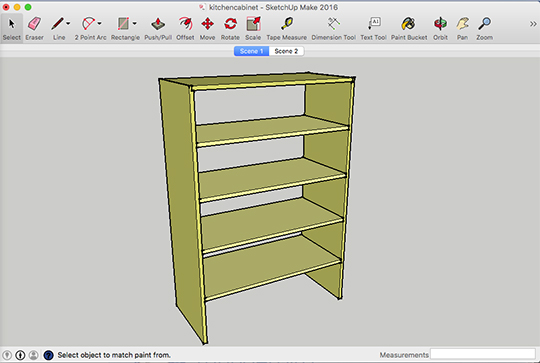540x363 pixels.
Task: Click the user sign-in status icon
Action: pos(33,355)
